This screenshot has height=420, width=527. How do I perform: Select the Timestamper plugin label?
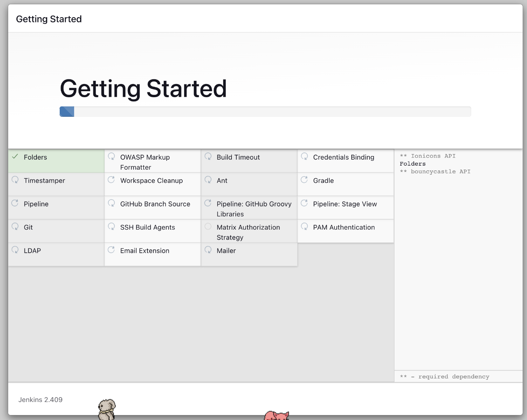click(x=44, y=180)
